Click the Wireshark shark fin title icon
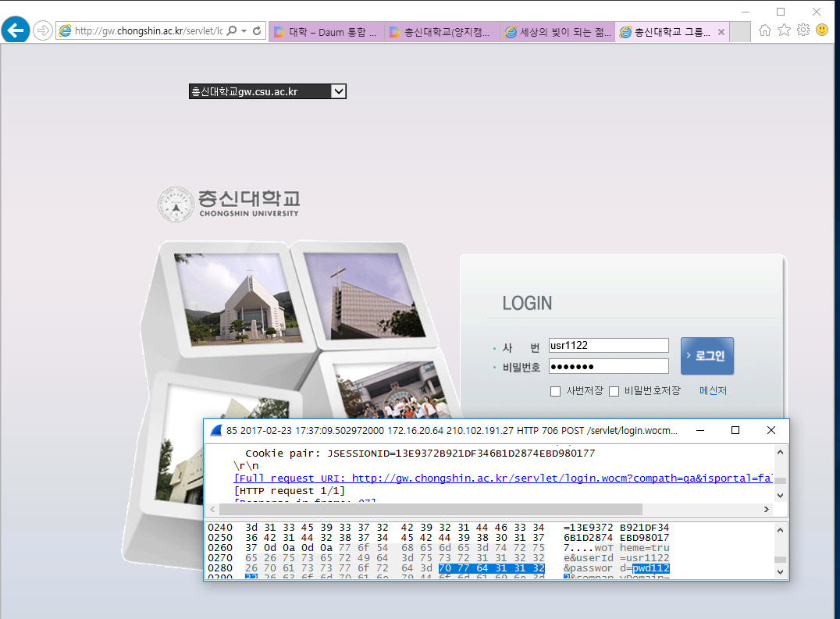 point(216,431)
